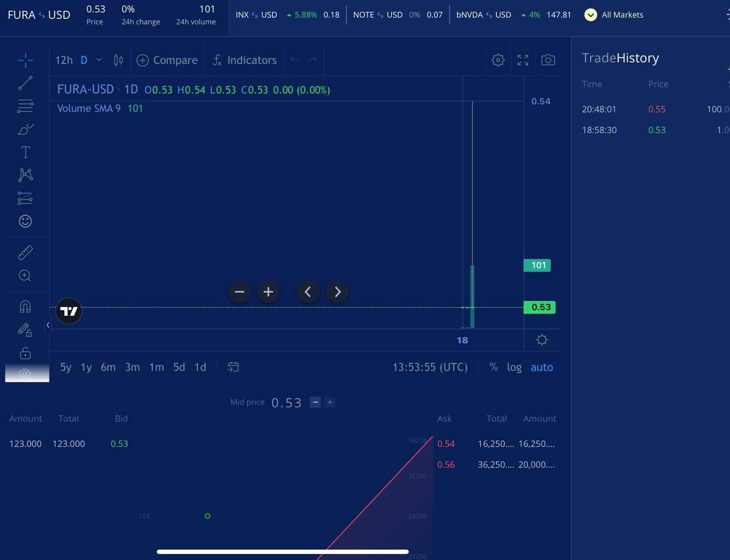Viewport: 730px width, 560px height.
Task: Click the redo arrow
Action: [x=312, y=60]
